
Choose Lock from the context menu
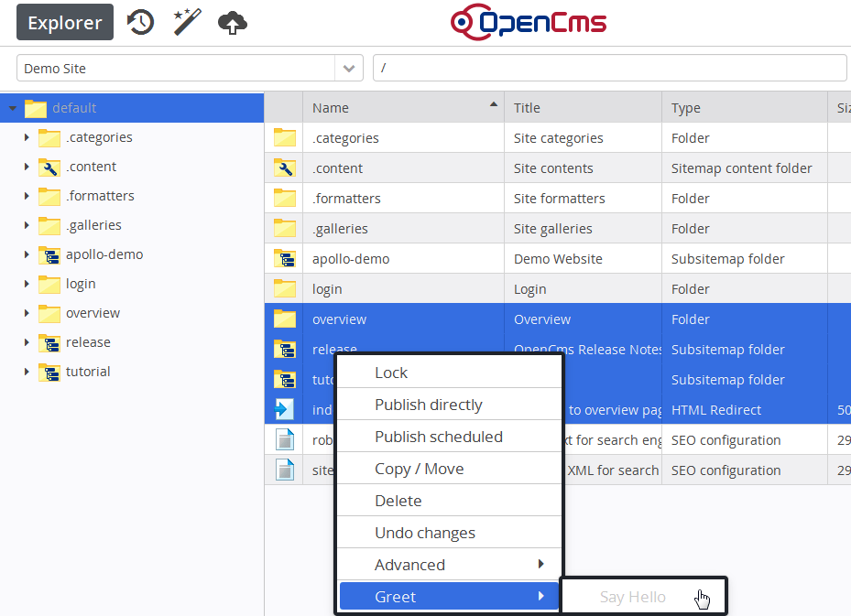coord(450,373)
